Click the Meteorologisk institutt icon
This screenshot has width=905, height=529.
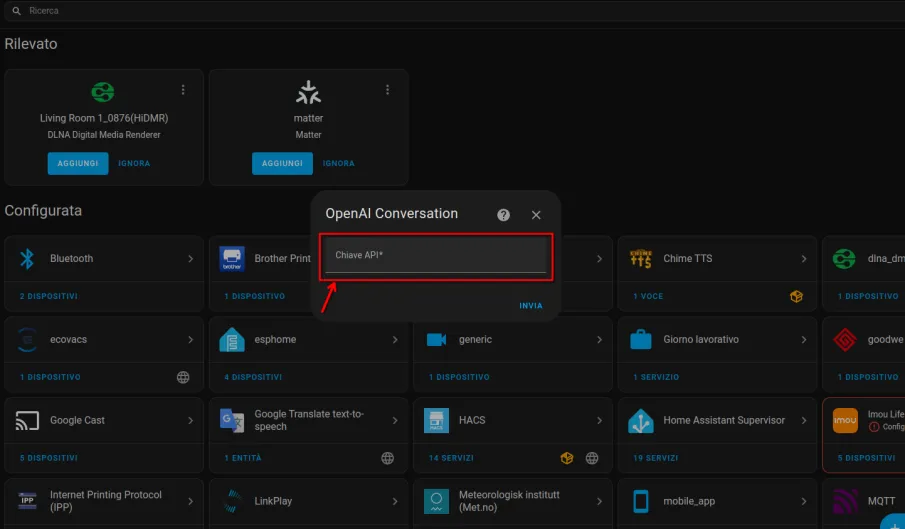pos(436,501)
